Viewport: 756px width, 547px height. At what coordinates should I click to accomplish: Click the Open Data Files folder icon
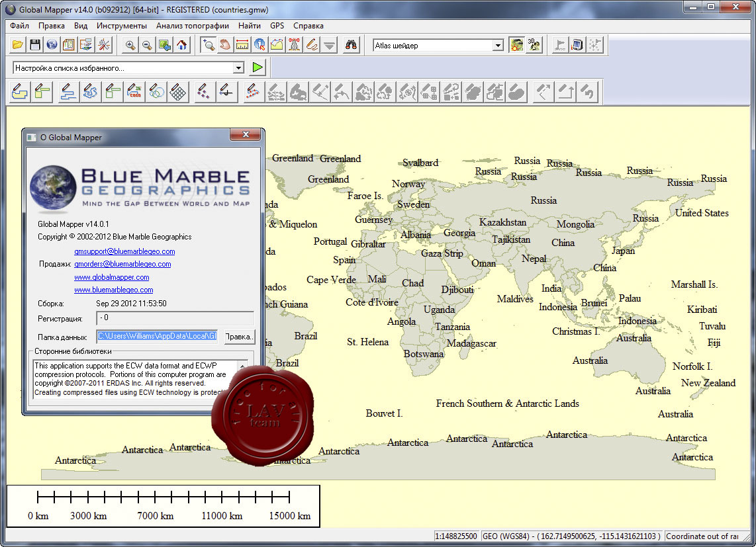18,45
